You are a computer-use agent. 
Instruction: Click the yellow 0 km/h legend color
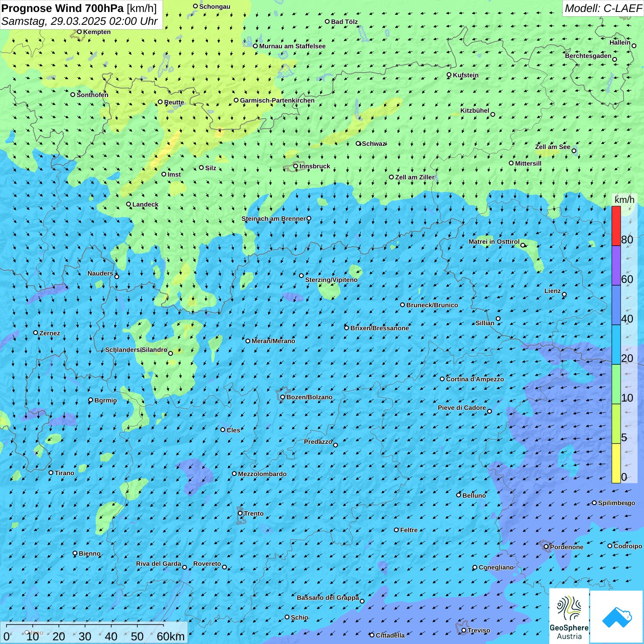click(x=616, y=463)
